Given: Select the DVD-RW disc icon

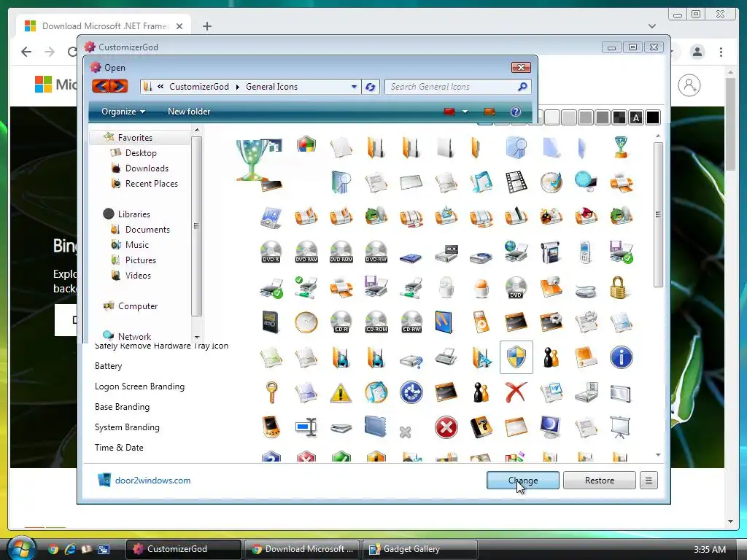Looking at the screenshot, I should tap(376, 252).
